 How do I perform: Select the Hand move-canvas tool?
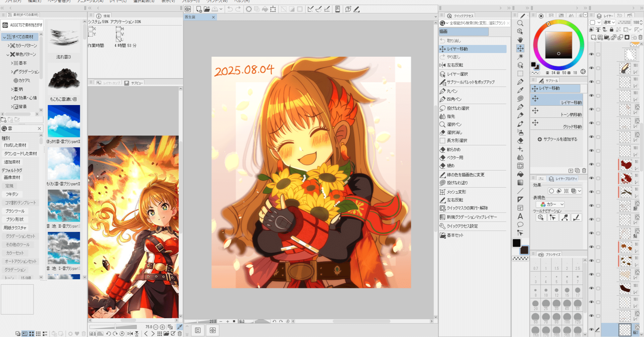520,40
